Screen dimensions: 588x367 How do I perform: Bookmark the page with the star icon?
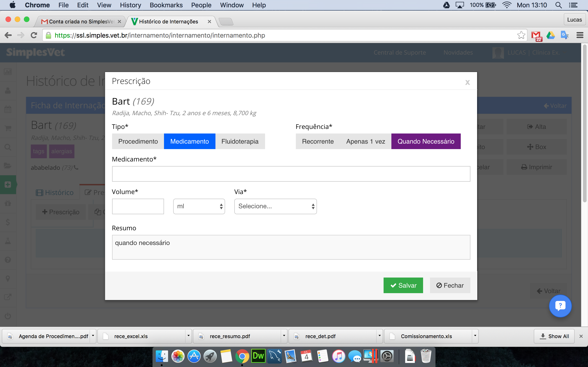tap(521, 35)
